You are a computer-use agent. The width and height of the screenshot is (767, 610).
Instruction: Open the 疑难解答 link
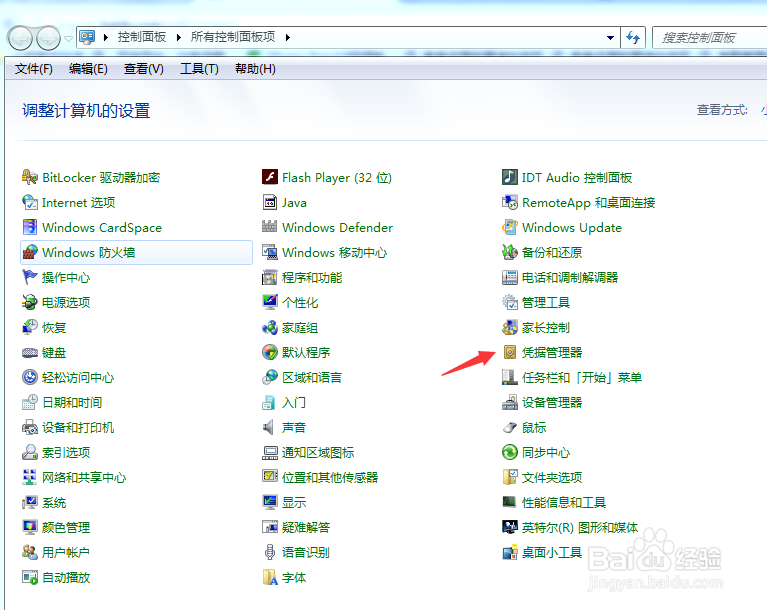(306, 527)
